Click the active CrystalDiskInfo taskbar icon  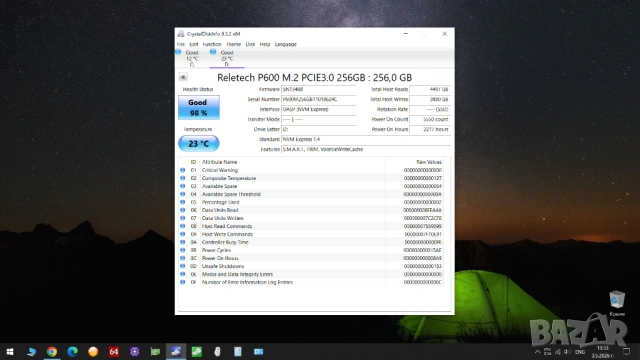pyautogui.click(x=176, y=351)
